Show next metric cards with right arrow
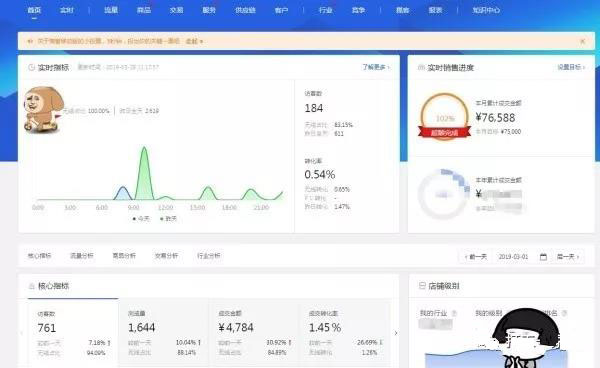 click(x=396, y=333)
